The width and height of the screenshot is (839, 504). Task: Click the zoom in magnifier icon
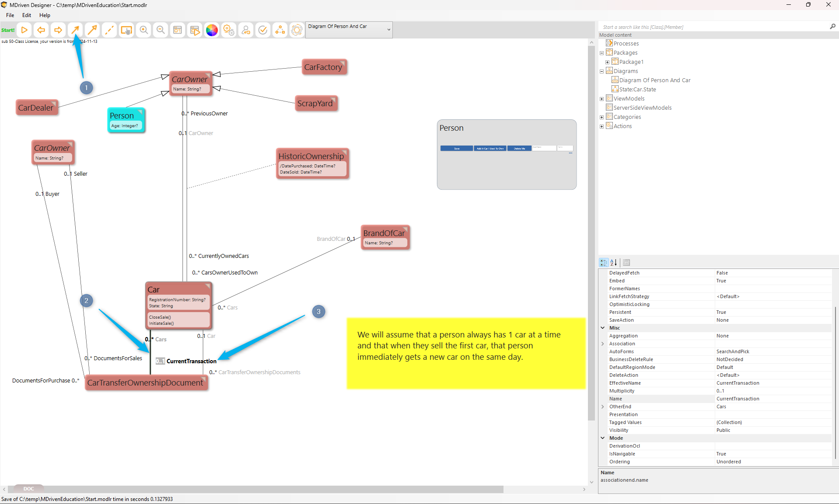(143, 30)
